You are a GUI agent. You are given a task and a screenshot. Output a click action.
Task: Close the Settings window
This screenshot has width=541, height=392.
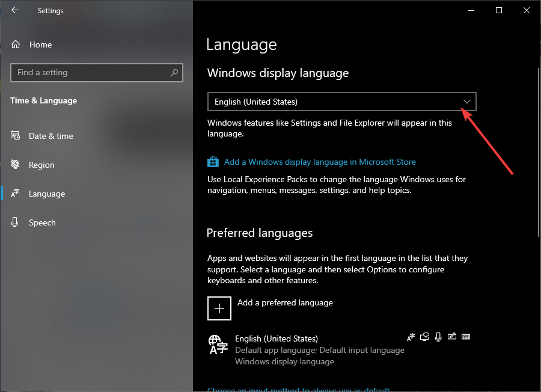point(526,10)
